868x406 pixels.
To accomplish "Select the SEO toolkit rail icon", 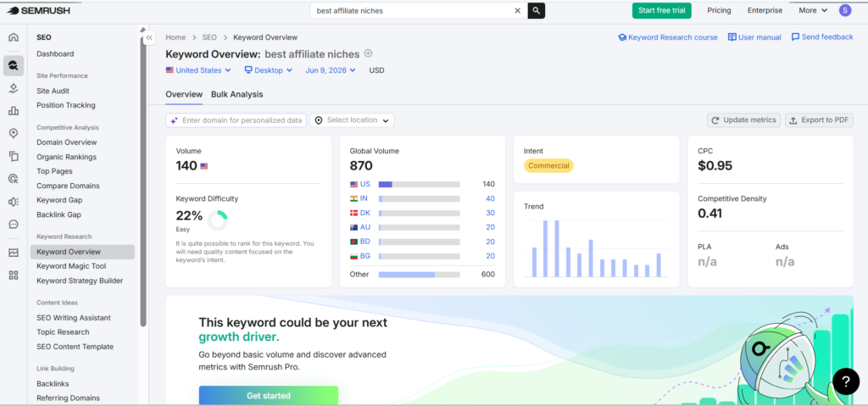I will tap(14, 65).
